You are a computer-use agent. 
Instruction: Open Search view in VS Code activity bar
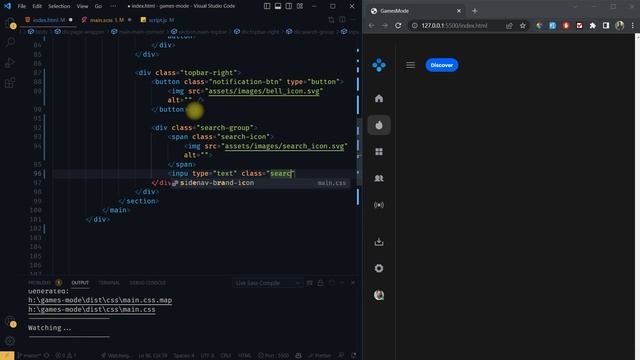(10, 42)
